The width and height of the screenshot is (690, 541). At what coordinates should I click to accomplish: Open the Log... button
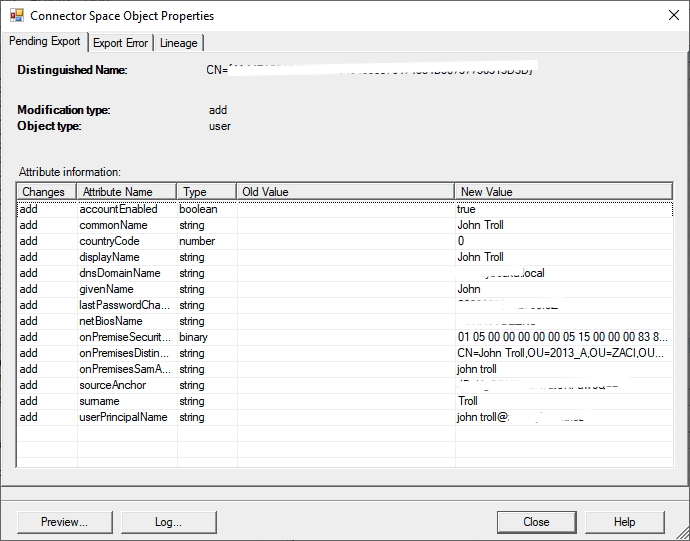click(x=168, y=522)
